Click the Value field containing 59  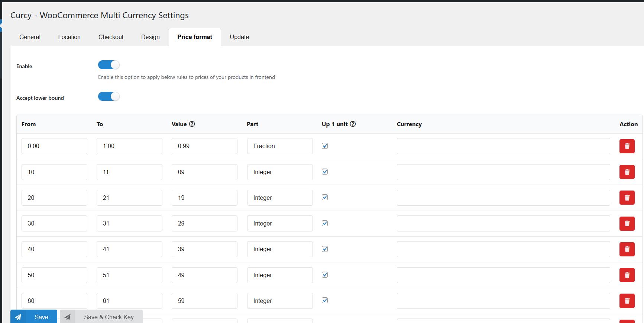pos(204,301)
